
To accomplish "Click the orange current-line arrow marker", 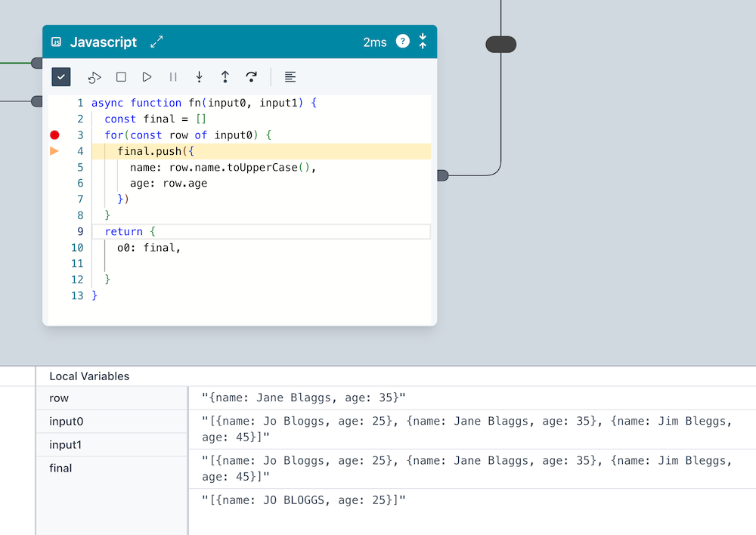I will (54, 151).
